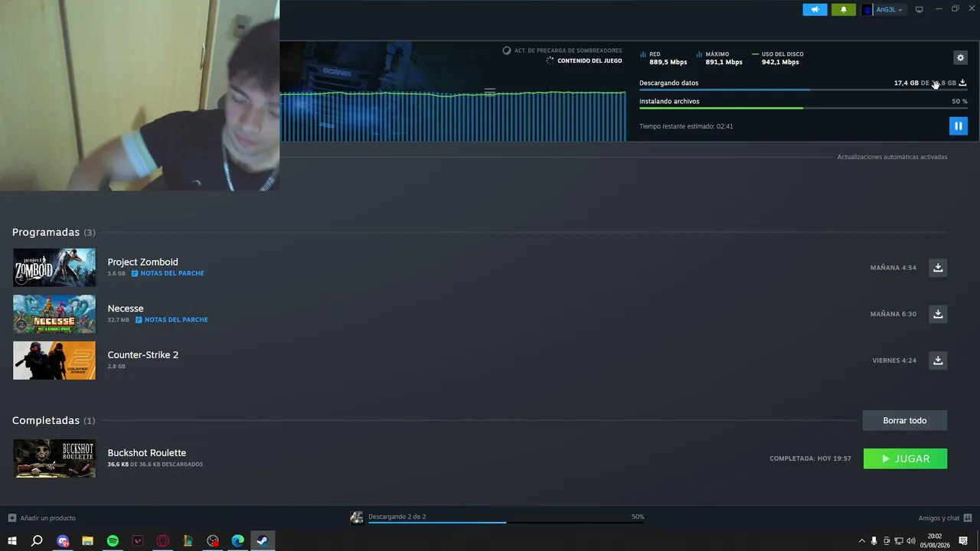Click 'MAÑANA 4:54' scheduled time

893,268
